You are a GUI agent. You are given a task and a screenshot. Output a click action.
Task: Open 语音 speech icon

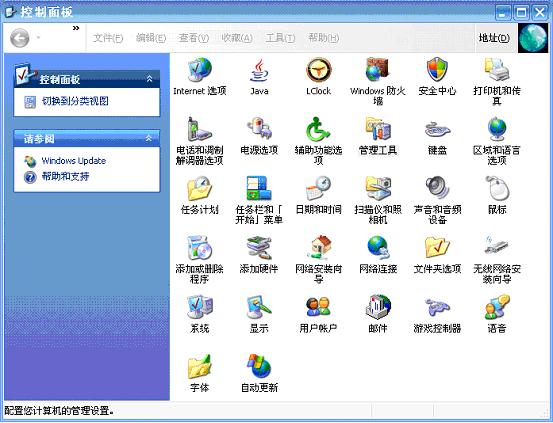click(x=497, y=307)
